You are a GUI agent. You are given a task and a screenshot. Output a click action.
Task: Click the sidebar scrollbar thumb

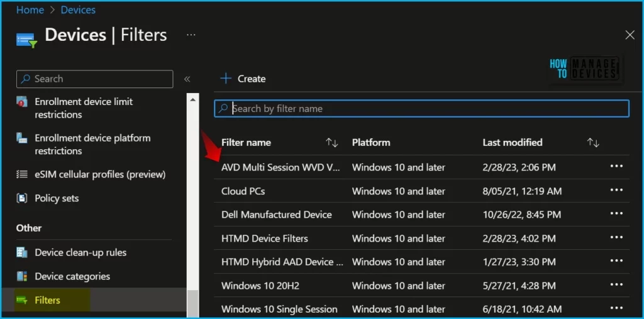pyautogui.click(x=192, y=303)
